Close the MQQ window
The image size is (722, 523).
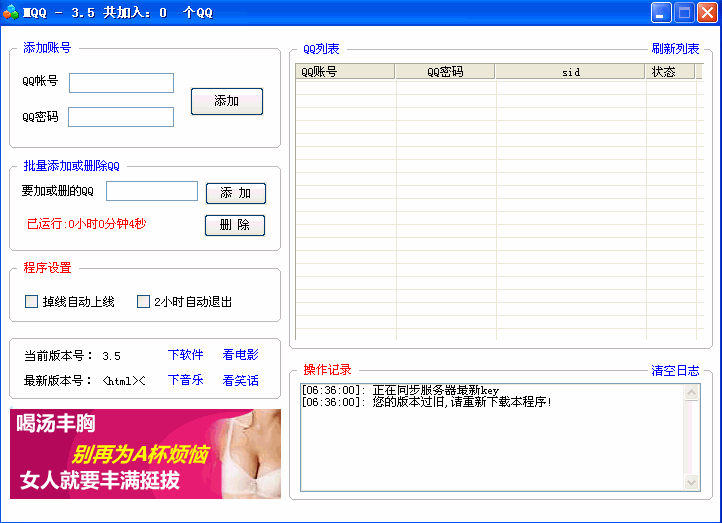pyautogui.click(x=707, y=12)
